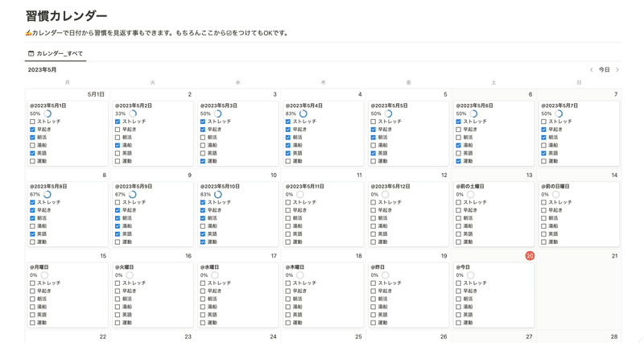
Task: Uncheck 湯船 on the 5月2日 card
Action: tap(118, 146)
